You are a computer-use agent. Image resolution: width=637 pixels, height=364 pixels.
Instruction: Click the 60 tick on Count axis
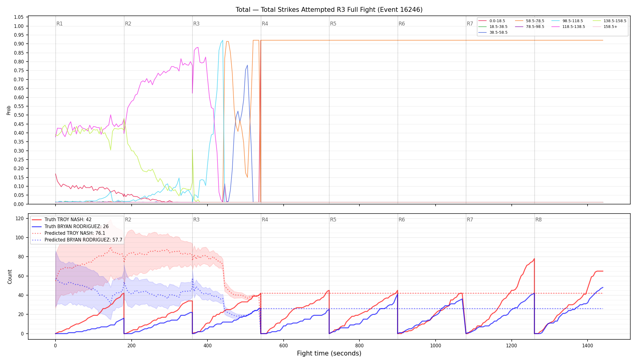pyautogui.click(x=21, y=276)
